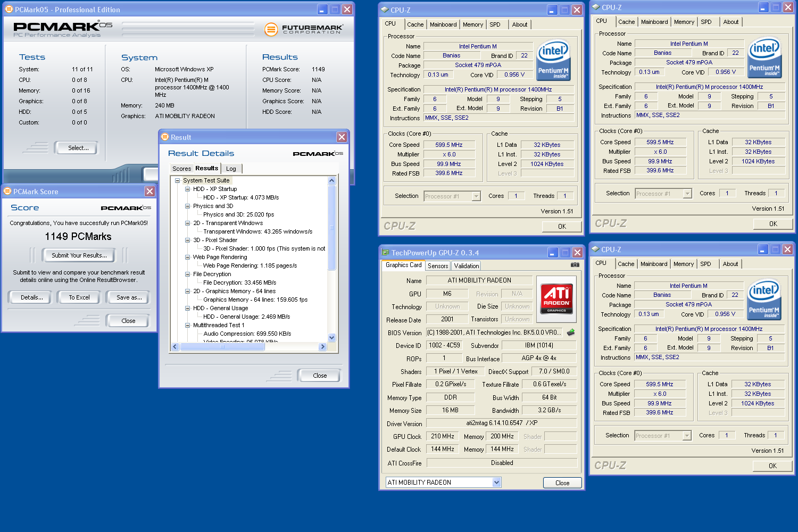798x532 pixels.
Task: Click the BIOS save chip icon in GPU-Z
Action: pyautogui.click(x=571, y=332)
